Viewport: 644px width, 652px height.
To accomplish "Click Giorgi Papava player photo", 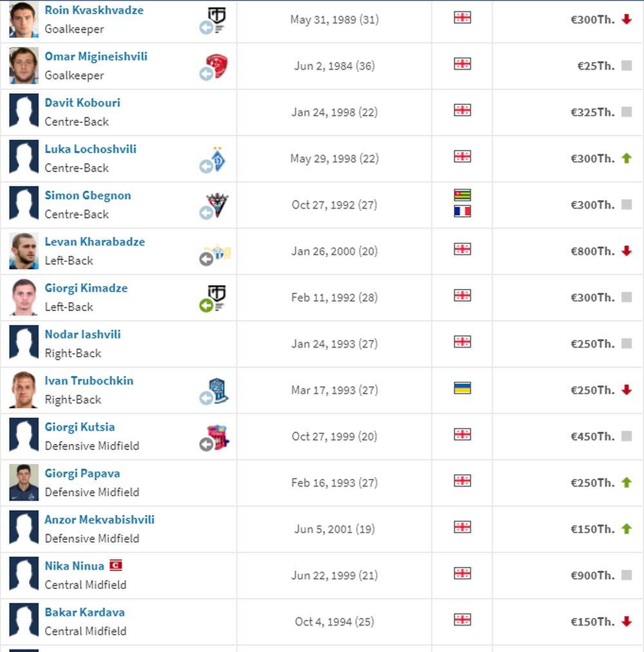I will point(24,482).
